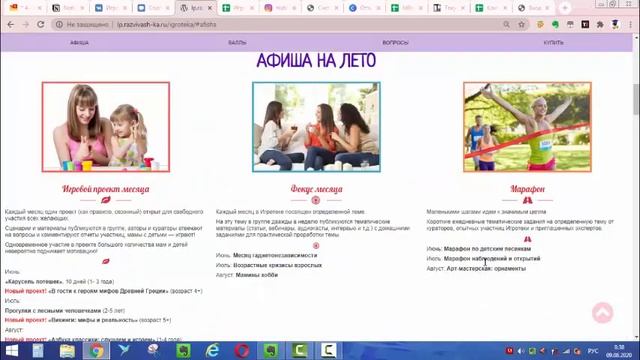Select text Прогулки с лесными человечками

click(x=53, y=310)
